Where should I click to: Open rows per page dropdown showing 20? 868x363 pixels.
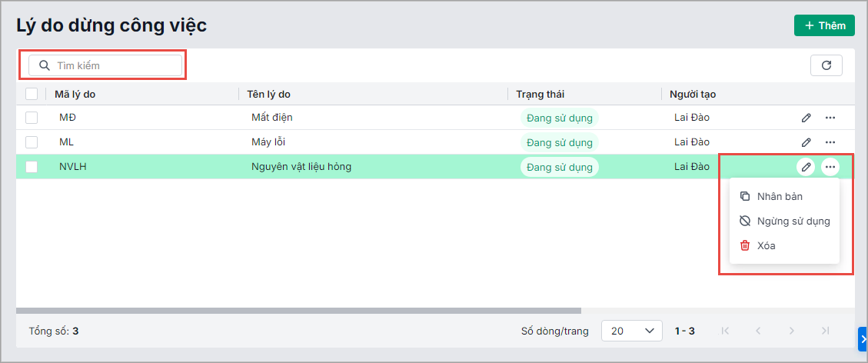pyautogui.click(x=631, y=331)
